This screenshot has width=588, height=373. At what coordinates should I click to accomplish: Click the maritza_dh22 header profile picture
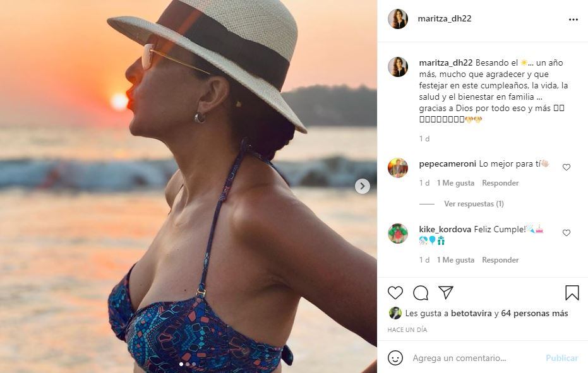coord(398,19)
